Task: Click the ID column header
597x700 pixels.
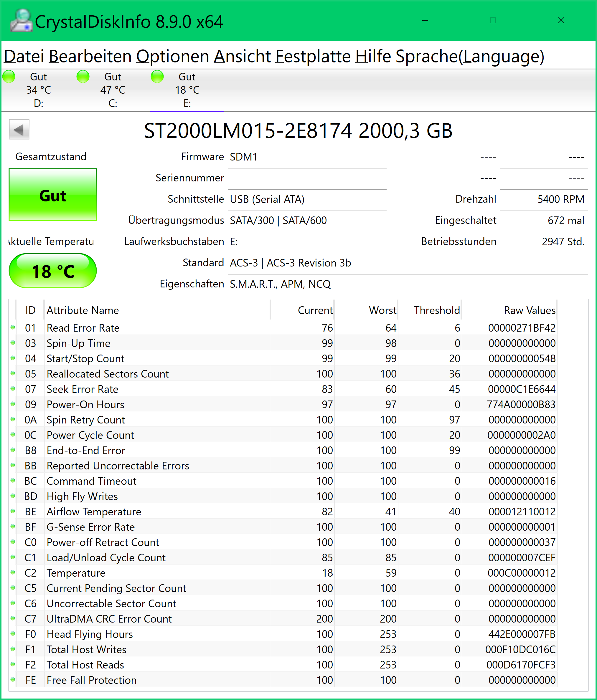Action: [30, 310]
